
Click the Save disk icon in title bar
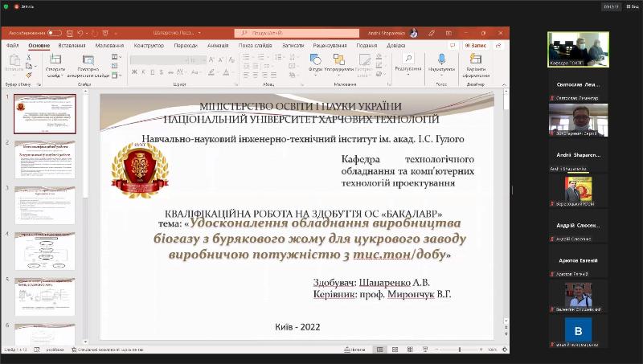(x=70, y=33)
